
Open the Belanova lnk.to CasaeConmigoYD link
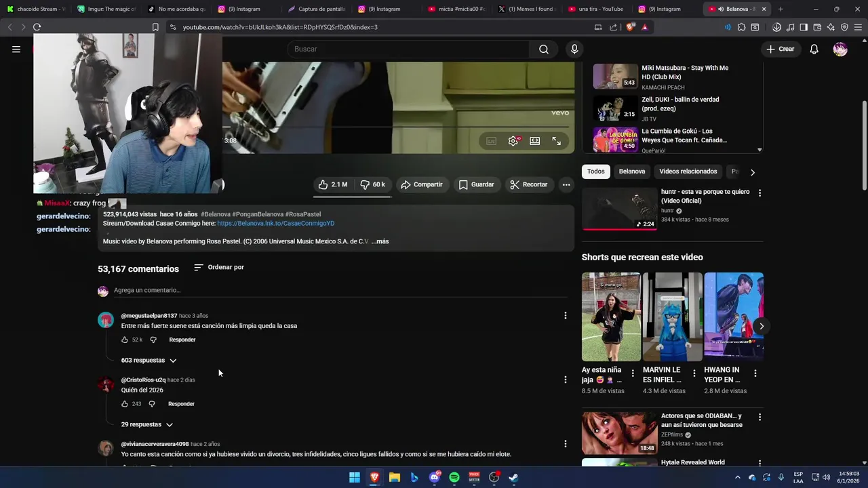pyautogui.click(x=276, y=223)
